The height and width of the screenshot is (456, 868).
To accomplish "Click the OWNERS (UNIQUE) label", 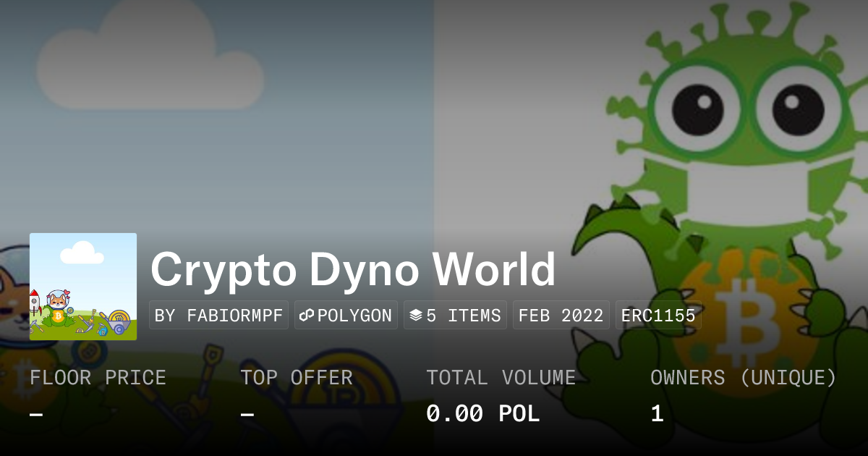I will click(x=744, y=378).
